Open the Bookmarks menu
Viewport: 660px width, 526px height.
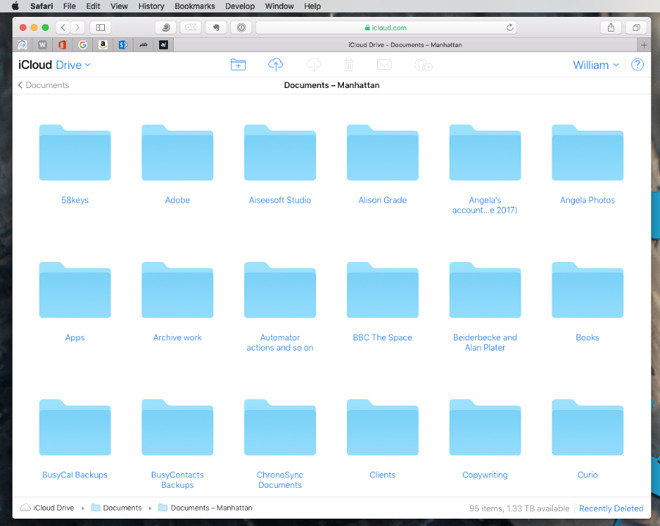pyautogui.click(x=194, y=6)
